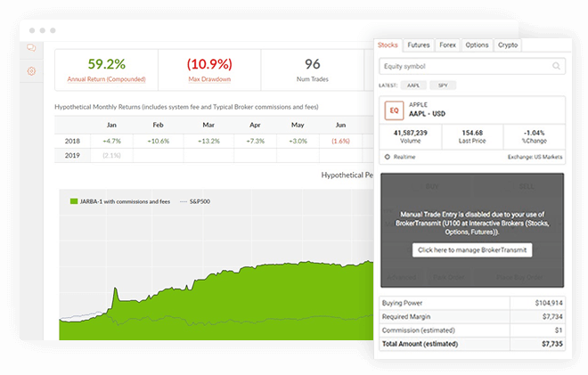
Task: Open the settings gear in sidebar
Action: click(32, 70)
